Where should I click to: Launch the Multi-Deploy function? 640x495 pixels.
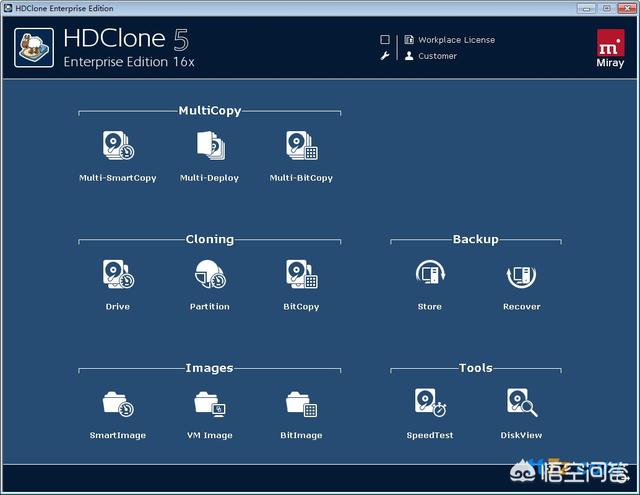pos(210,146)
